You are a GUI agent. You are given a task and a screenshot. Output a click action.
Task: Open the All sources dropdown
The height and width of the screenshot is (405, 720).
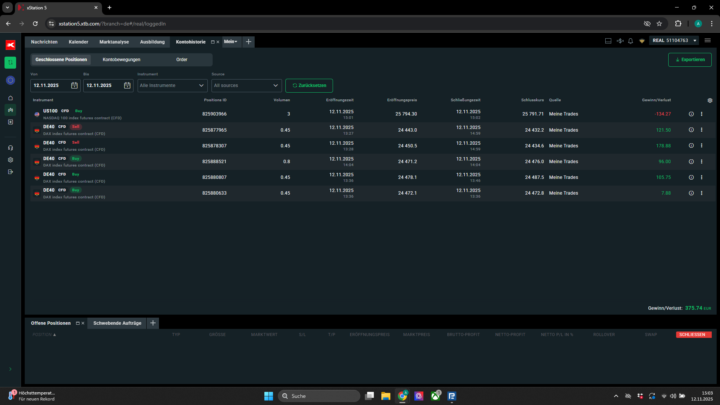(246, 85)
